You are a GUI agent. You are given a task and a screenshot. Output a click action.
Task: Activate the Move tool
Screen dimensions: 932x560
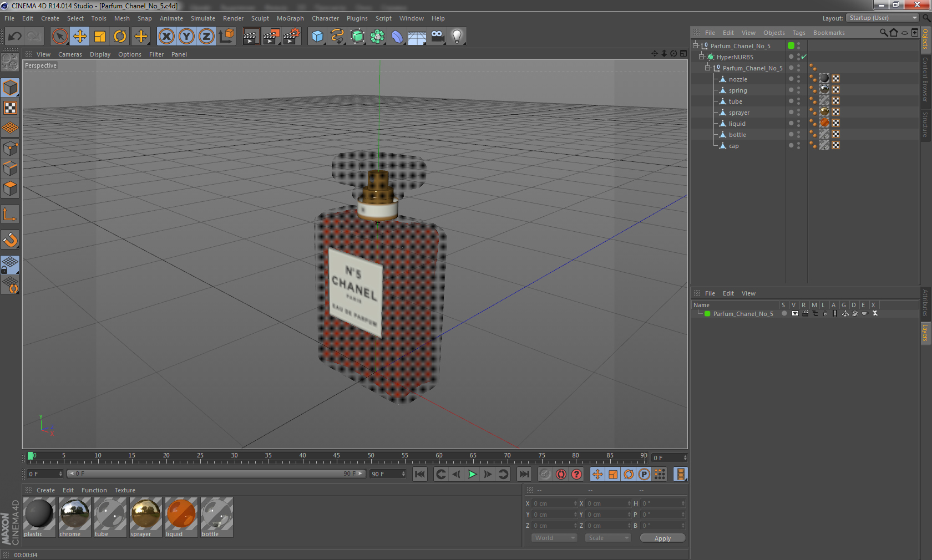point(80,37)
